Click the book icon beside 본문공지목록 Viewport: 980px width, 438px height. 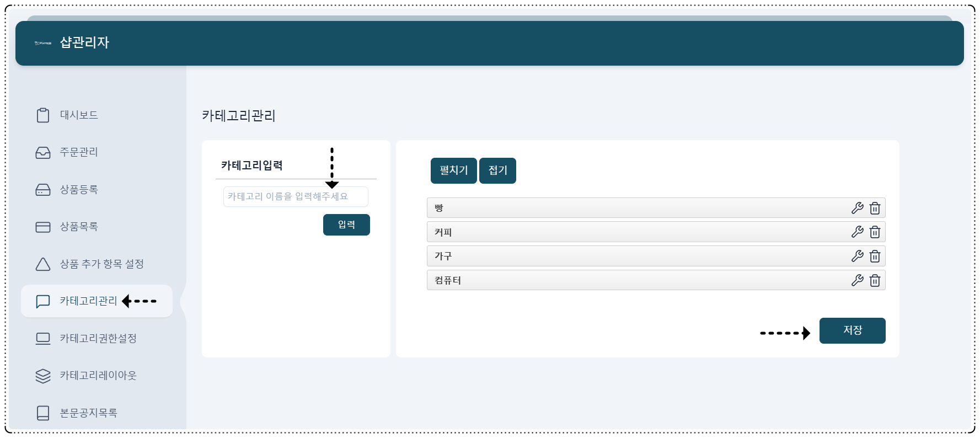click(x=43, y=413)
